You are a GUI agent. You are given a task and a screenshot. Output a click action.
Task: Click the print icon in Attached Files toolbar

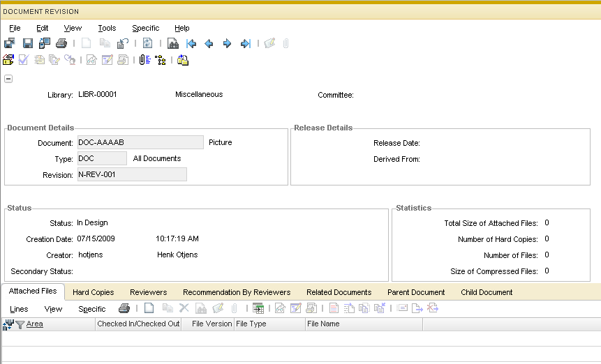(124, 308)
